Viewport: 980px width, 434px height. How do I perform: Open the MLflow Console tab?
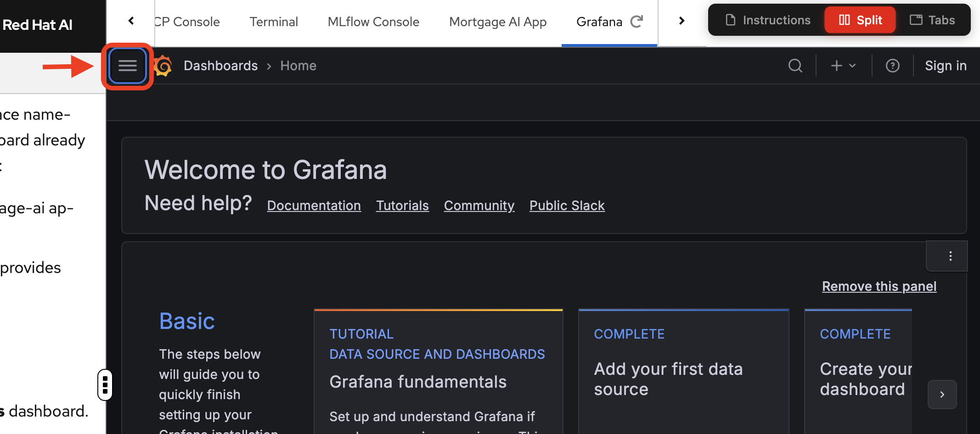[x=373, y=22]
